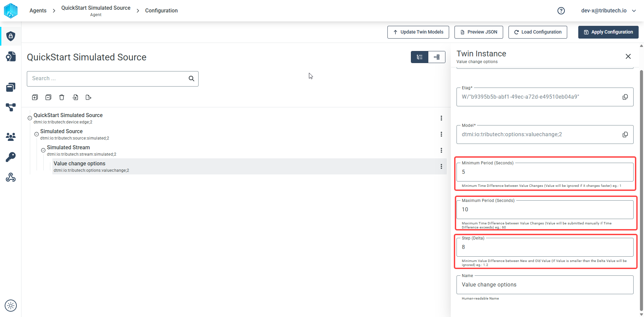Viewport: 644px width, 317px height.
Task: Click Apply Configuration button
Action: pos(608,32)
